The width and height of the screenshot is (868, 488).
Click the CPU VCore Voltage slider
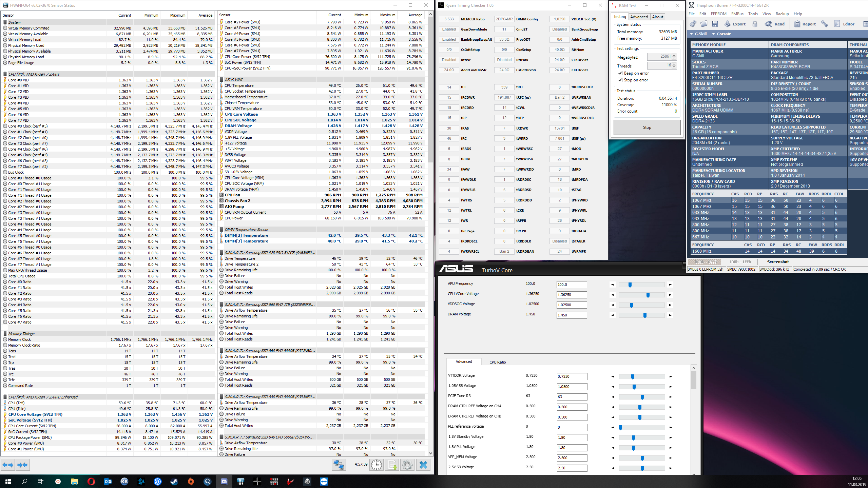648,295
